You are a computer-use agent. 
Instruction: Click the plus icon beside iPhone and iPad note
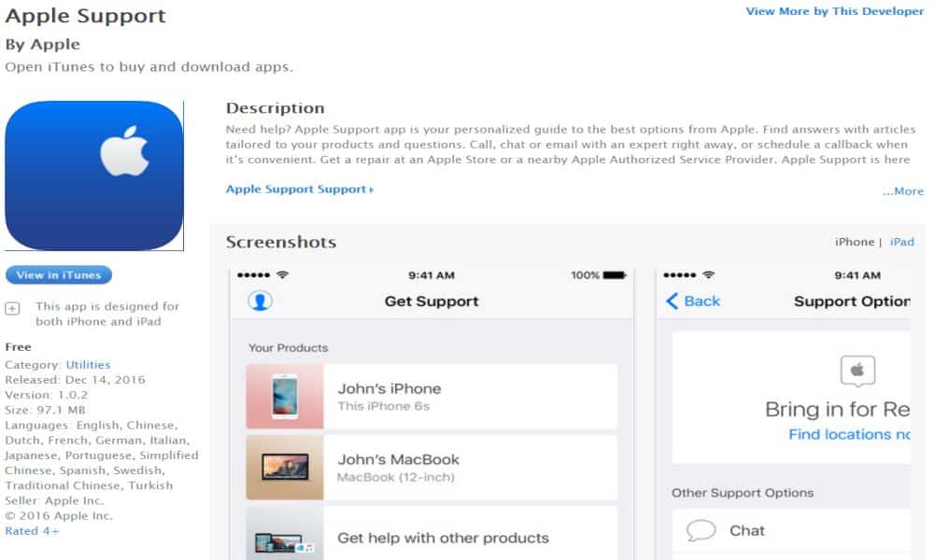click(x=12, y=308)
